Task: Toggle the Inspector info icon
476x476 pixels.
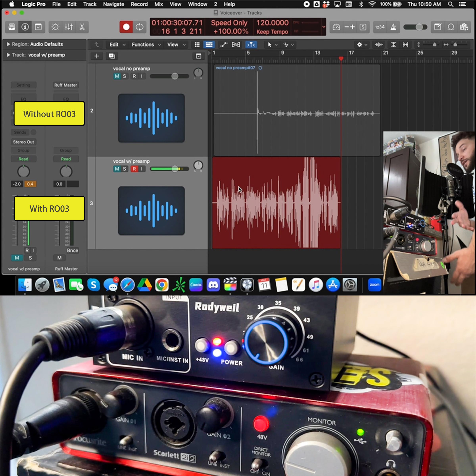Action: [25, 27]
